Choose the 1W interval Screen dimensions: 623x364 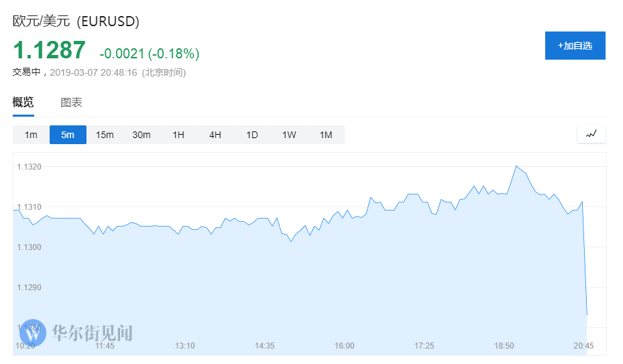pyautogui.click(x=289, y=135)
